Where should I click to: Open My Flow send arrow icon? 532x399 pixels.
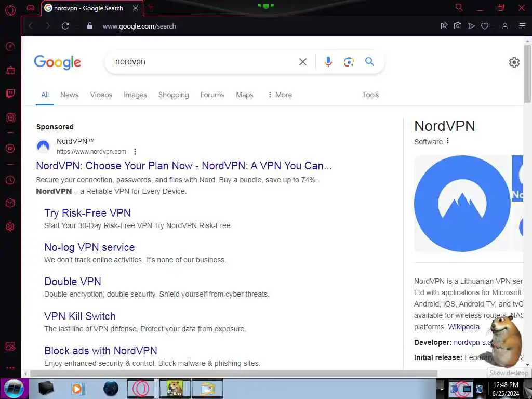[471, 26]
